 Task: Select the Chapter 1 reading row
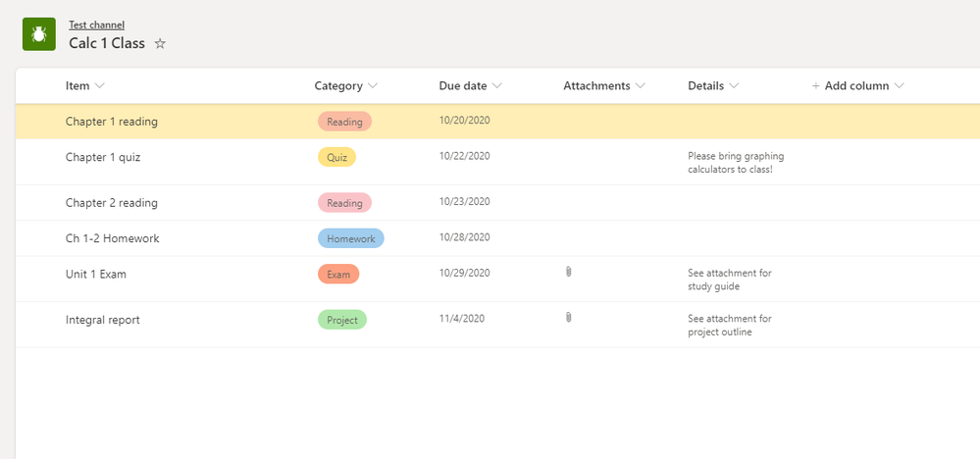point(112,122)
